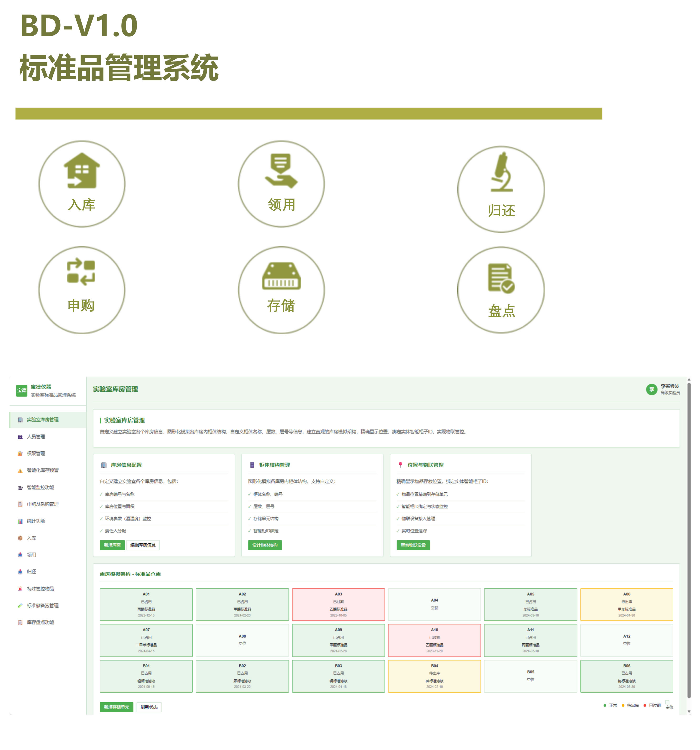Select pending-outbound cell B04
The image size is (700, 750).
point(434,677)
